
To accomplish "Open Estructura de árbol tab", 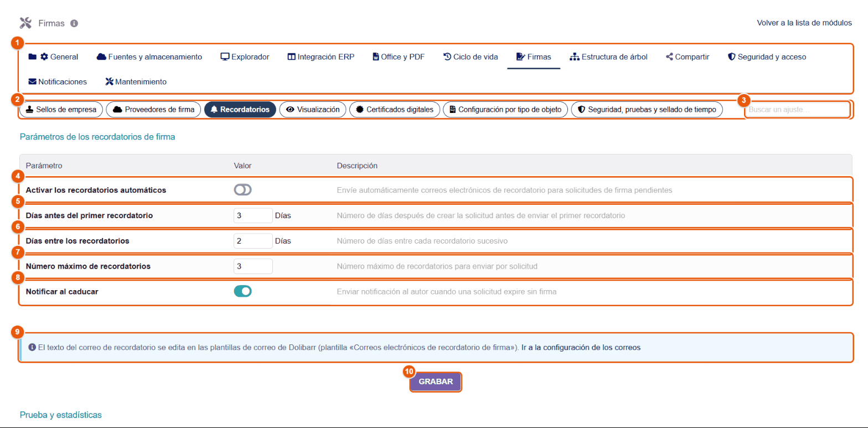I will point(608,56).
